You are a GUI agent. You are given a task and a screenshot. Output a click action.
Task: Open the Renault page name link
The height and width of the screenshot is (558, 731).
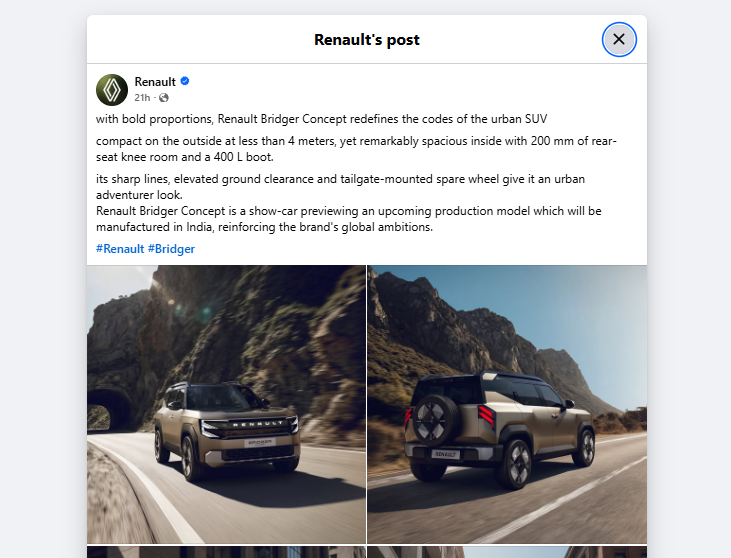tap(155, 82)
